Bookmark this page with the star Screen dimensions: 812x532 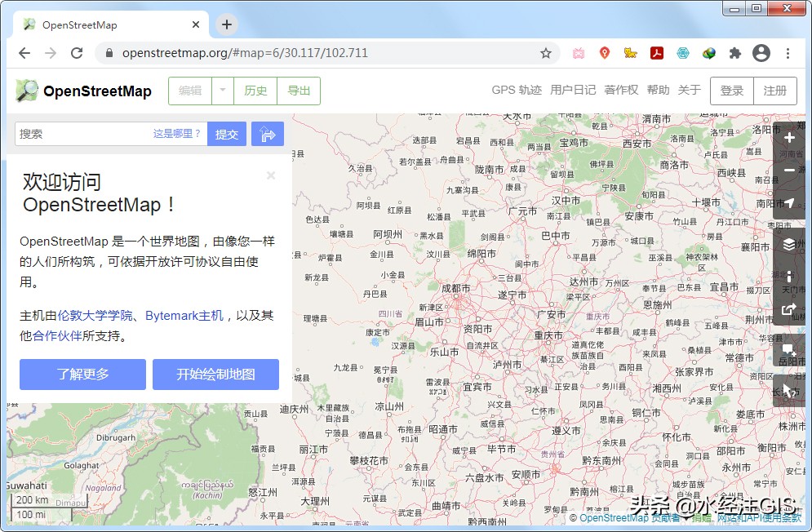[x=546, y=53]
